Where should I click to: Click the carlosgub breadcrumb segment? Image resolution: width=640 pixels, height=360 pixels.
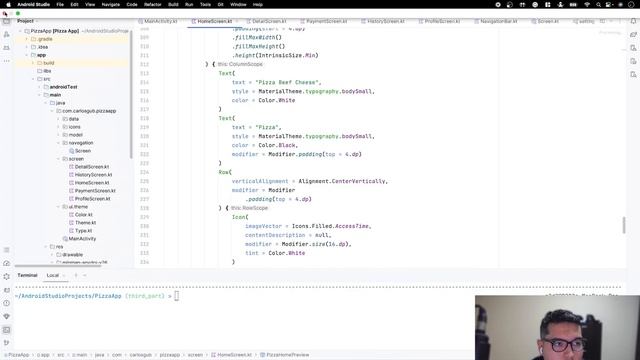[x=140, y=355]
